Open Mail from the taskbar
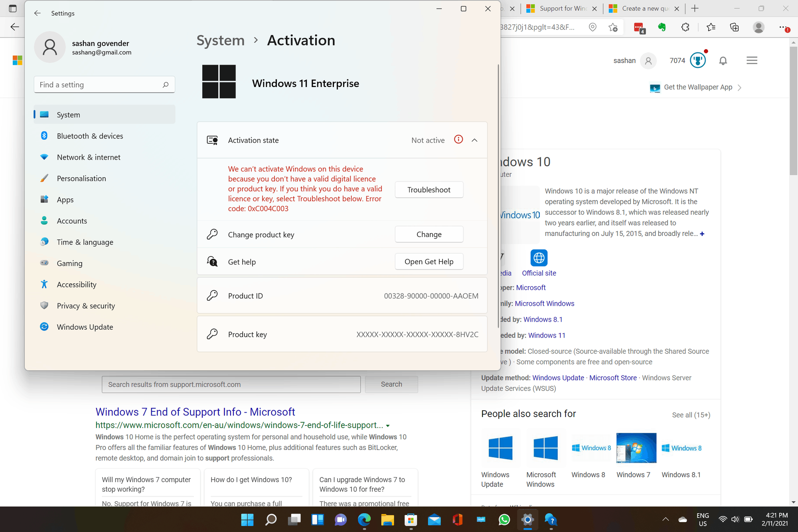This screenshot has height=532, width=798. (434, 520)
